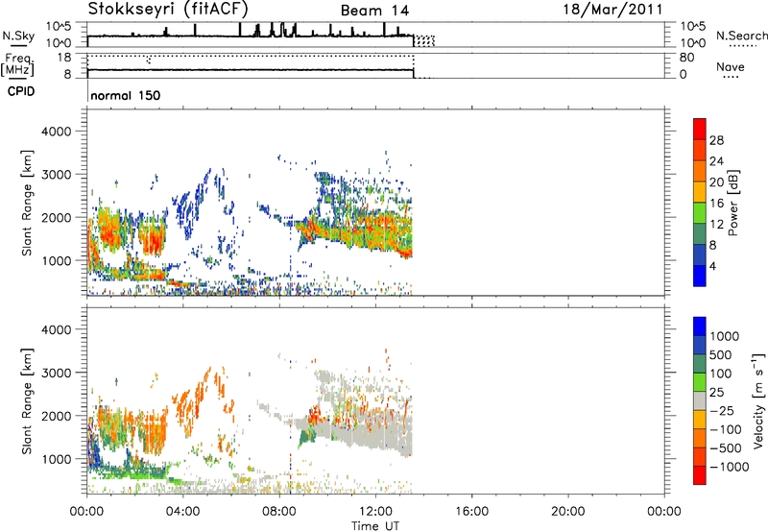Click Slant Range [km] label of the velocity panel
The image size is (768, 532).
[27, 401]
